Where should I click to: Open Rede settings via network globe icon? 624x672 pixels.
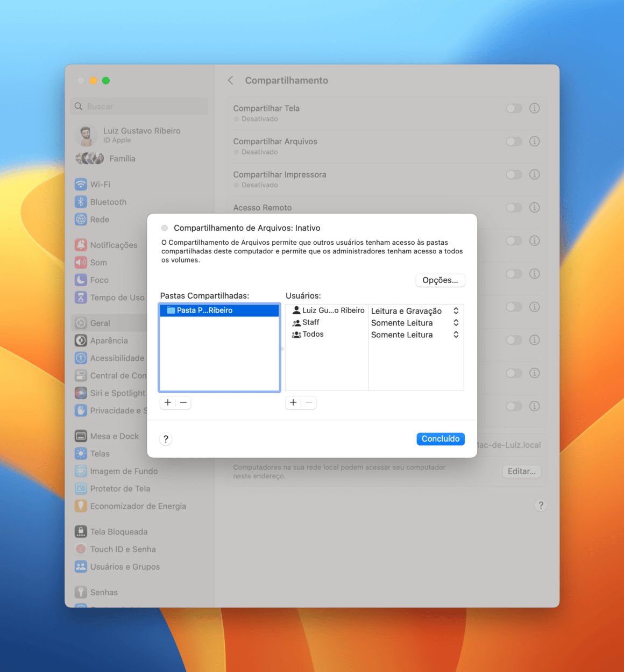point(81,219)
